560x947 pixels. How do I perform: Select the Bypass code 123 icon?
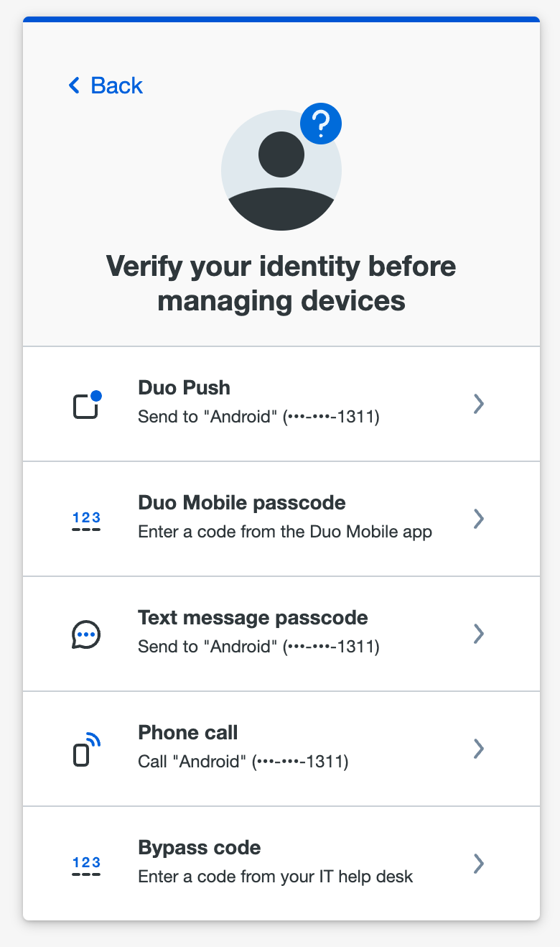coord(86,864)
